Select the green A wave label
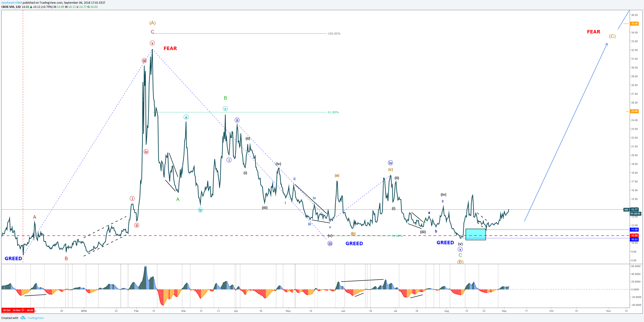 pos(178,199)
